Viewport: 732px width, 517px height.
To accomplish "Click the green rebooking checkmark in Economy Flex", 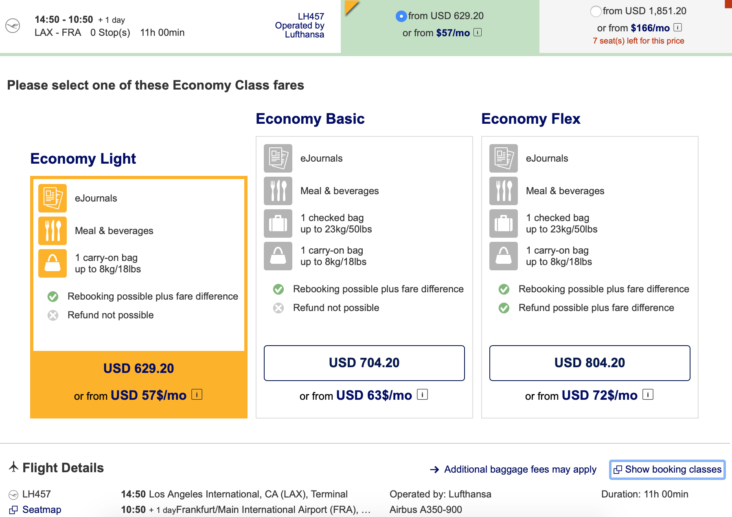I will tap(504, 289).
